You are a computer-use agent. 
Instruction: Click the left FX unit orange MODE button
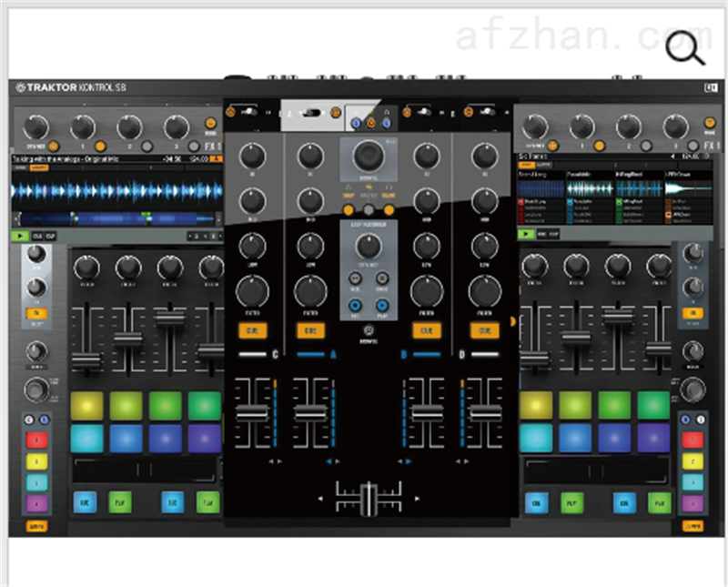pos(210,123)
